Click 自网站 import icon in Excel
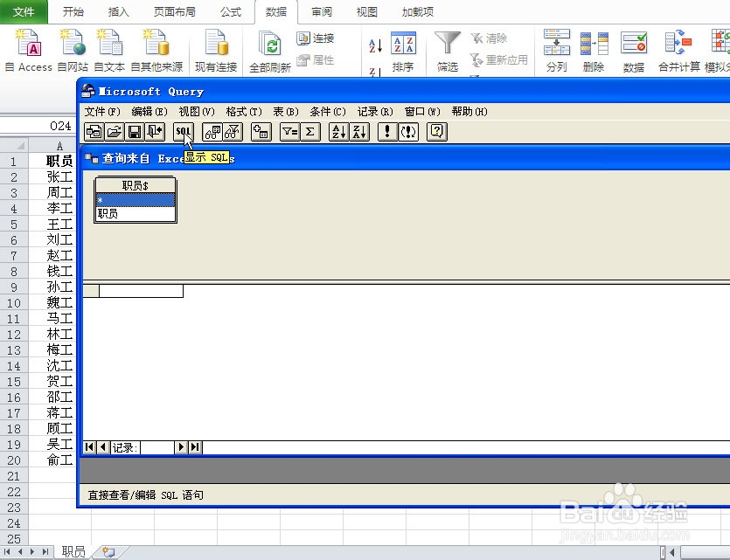This screenshot has height=560, width=730. pos(73,50)
